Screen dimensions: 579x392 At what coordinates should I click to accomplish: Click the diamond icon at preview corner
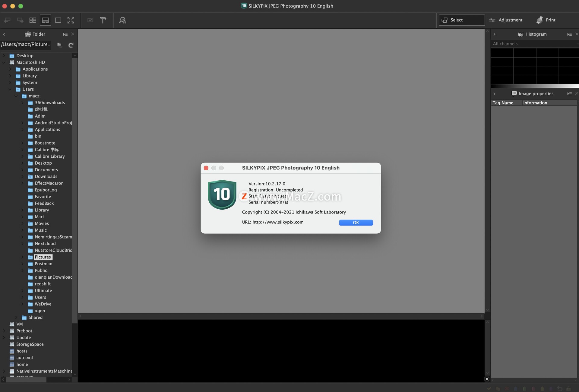pyautogui.click(x=487, y=379)
